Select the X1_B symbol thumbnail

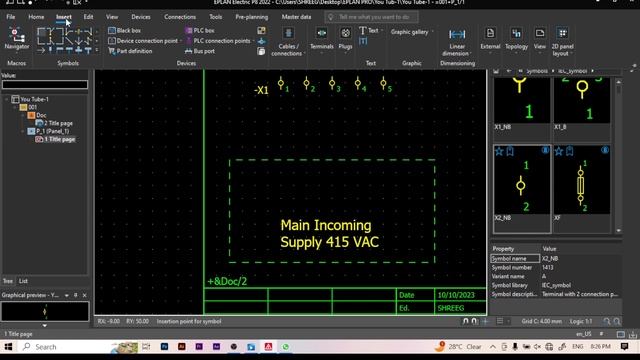(582, 100)
